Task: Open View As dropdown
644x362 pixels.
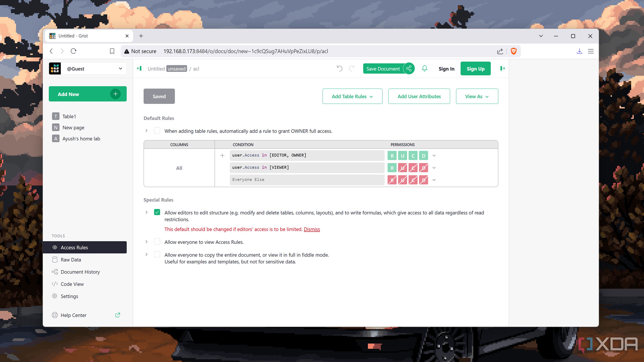Action: click(x=477, y=96)
